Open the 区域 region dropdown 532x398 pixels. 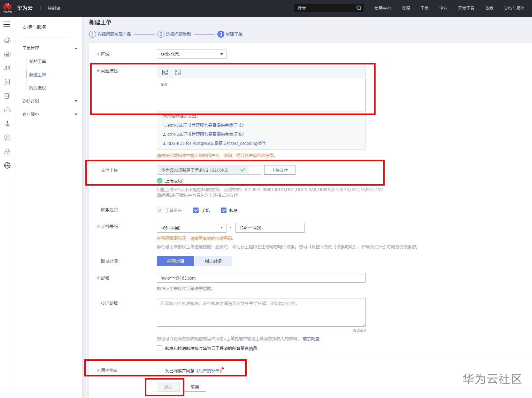tap(192, 54)
